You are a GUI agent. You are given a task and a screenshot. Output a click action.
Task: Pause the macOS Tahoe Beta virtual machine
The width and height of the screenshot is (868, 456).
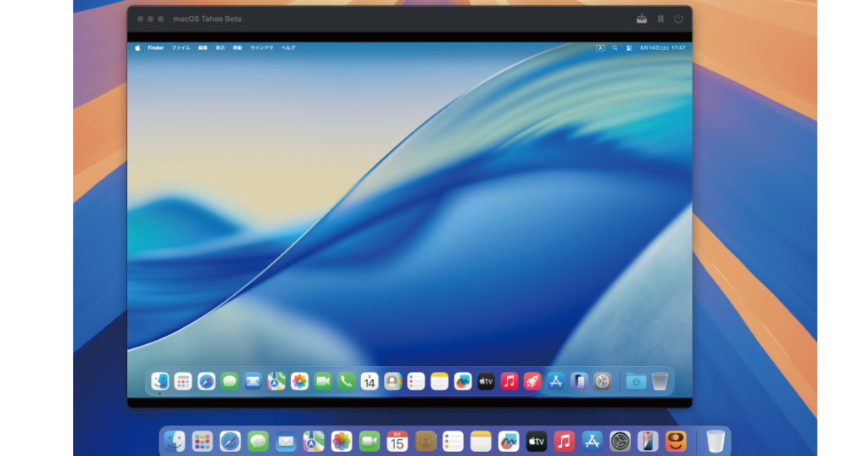coord(660,19)
